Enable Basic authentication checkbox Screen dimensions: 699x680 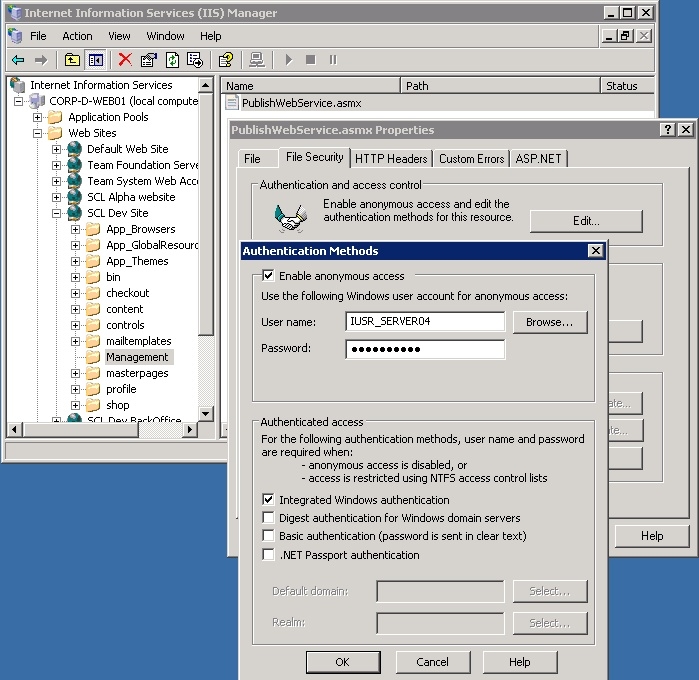(x=268, y=535)
